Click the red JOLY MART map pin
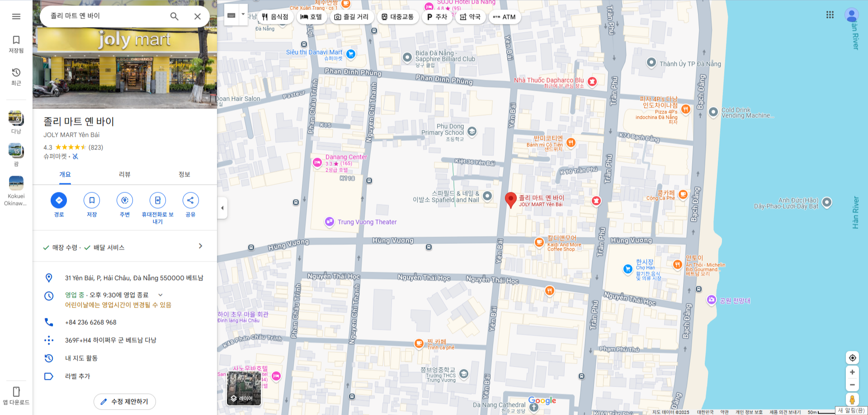Screen dimensions: 868x415 click(510, 200)
